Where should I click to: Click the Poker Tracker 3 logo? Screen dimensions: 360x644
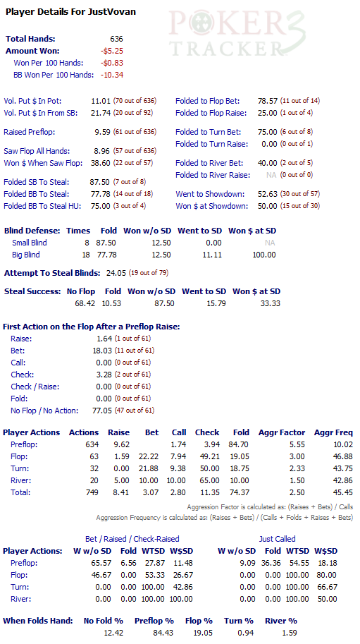point(237,33)
